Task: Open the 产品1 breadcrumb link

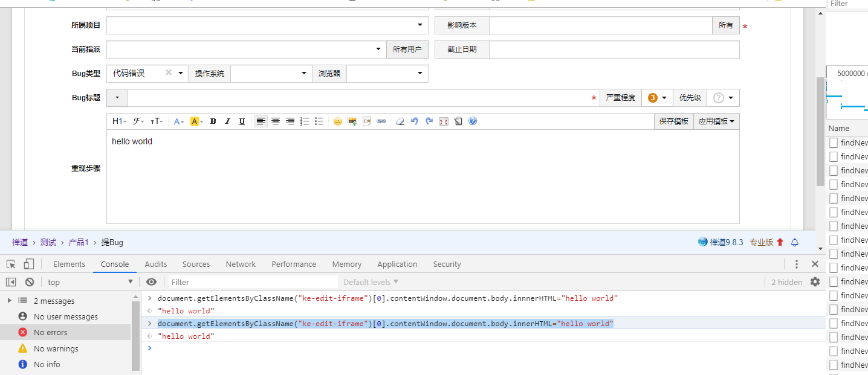Action: (79, 242)
